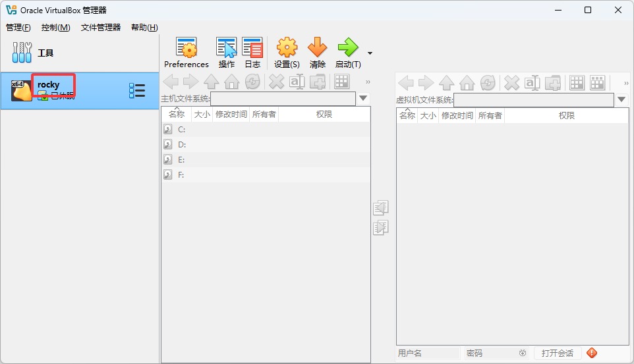Screen dimensions: 634x364
Task: Toggle password visibility eye icon
Action: coord(522,353)
